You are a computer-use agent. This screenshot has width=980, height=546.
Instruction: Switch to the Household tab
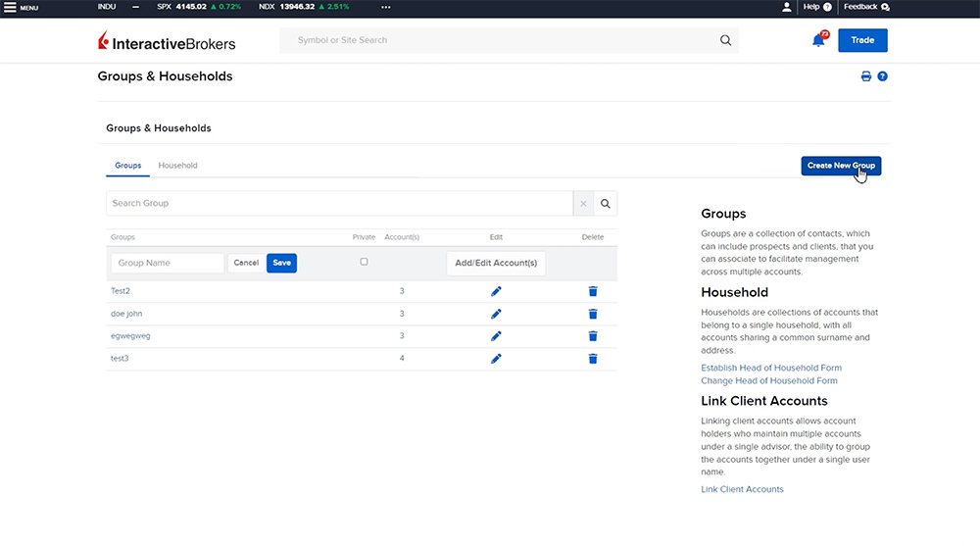point(177,166)
